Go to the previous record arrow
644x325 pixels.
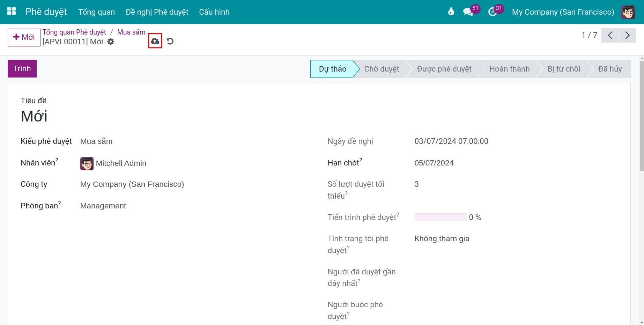pos(610,35)
